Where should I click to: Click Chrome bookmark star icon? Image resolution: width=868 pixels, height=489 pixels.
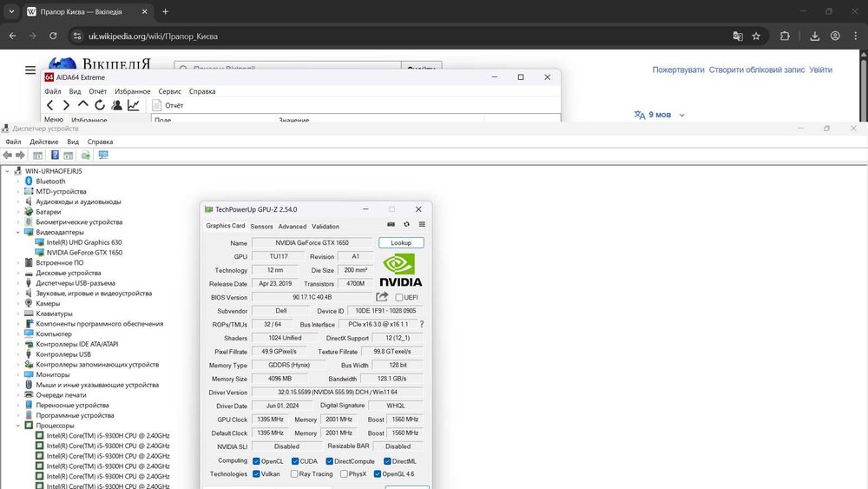coord(756,36)
